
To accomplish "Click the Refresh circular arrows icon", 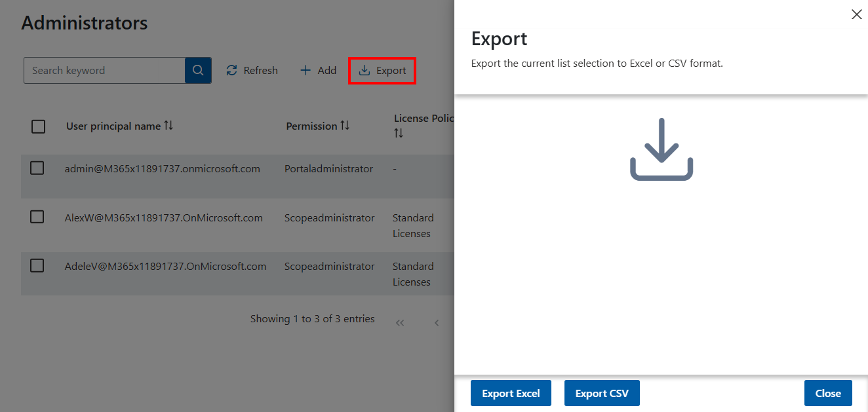I will click(x=231, y=71).
